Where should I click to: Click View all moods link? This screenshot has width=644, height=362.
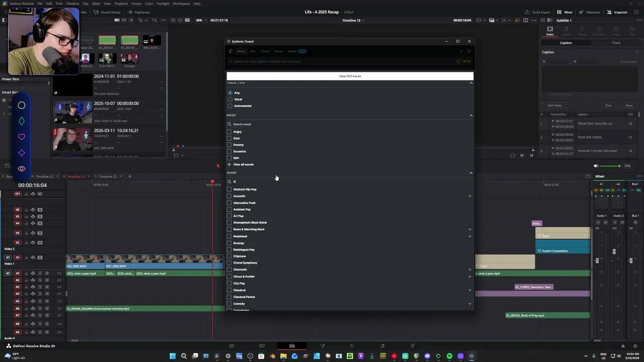point(244,164)
